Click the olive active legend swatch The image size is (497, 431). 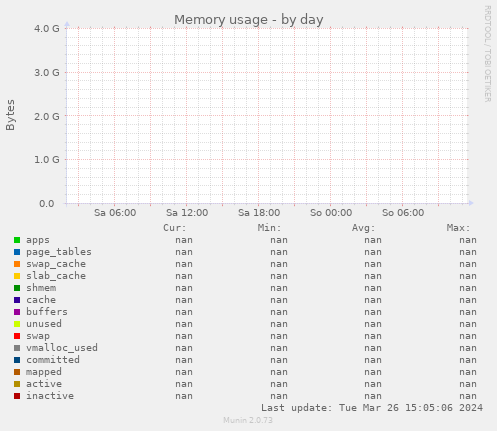(x=17, y=384)
